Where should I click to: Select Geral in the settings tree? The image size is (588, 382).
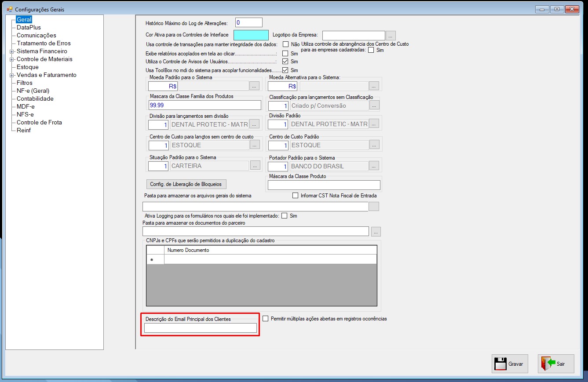pyautogui.click(x=24, y=19)
